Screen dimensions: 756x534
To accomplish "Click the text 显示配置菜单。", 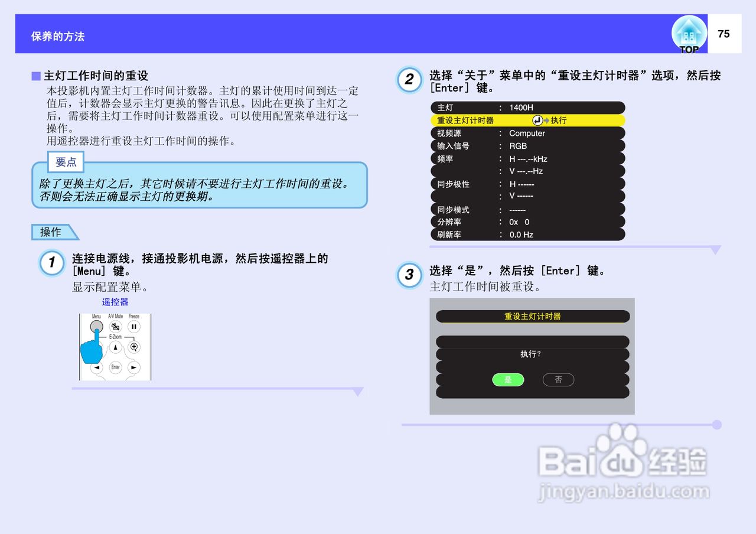I will tap(110, 287).
